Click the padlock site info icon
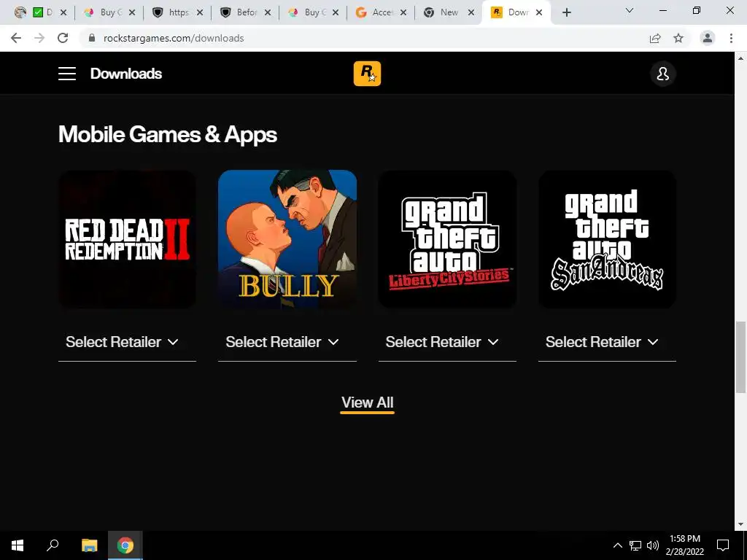Screen dimensions: 747x560 point(92,38)
